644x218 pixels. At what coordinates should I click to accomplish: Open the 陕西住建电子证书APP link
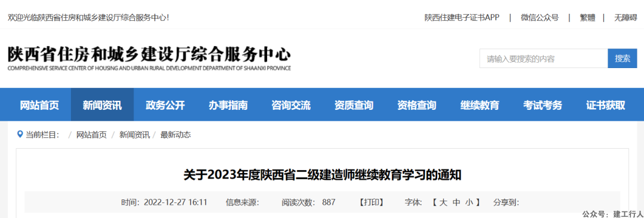coord(462,18)
